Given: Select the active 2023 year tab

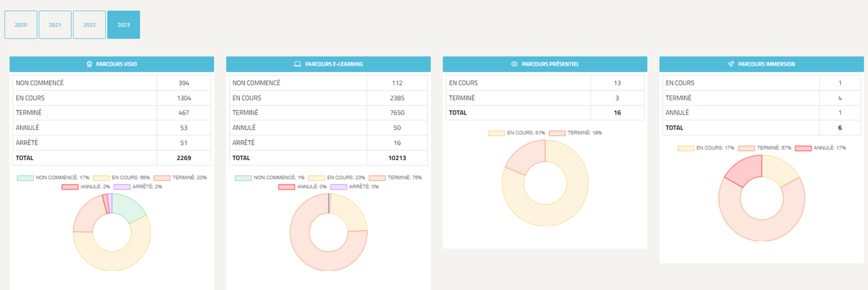Looking at the screenshot, I should (124, 25).
